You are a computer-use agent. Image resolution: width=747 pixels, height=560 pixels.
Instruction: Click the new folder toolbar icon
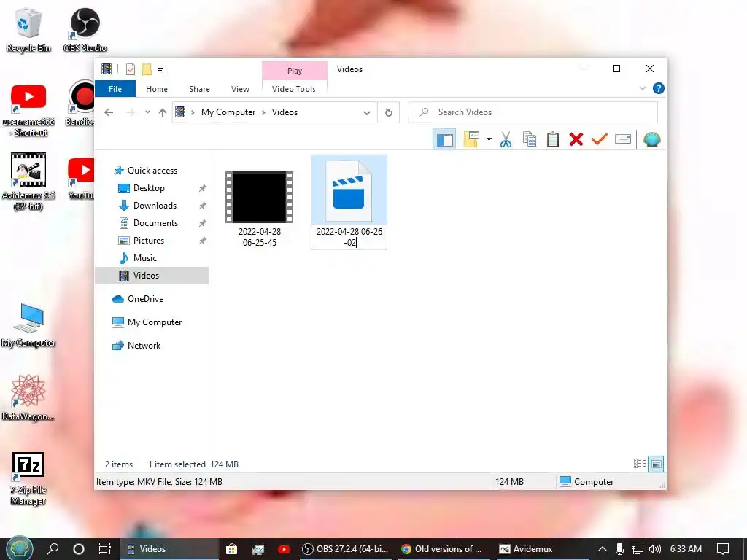point(471,139)
